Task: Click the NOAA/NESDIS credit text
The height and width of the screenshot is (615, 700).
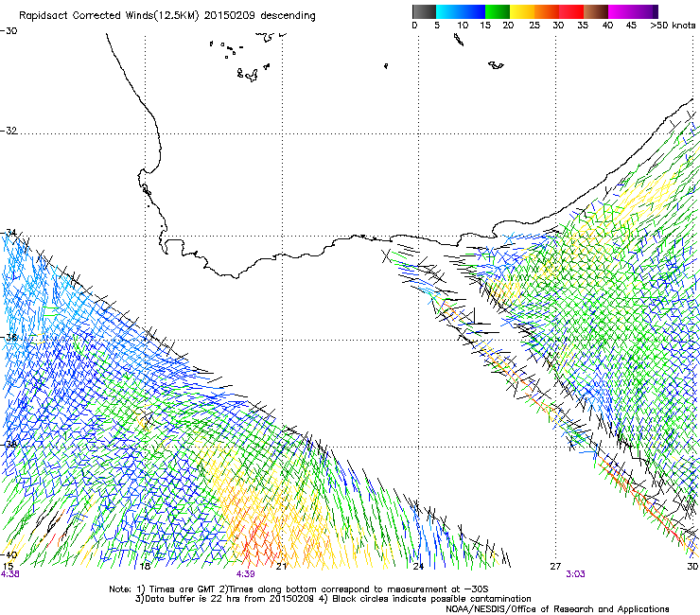Action: 557,609
